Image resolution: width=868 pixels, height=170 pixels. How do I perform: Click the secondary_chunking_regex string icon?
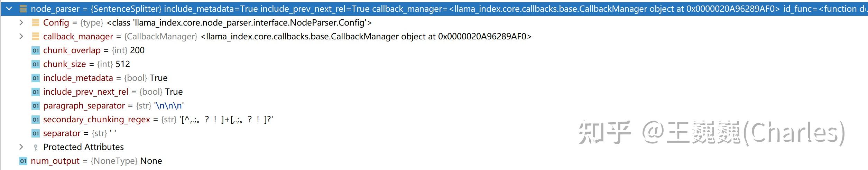[x=36, y=120]
